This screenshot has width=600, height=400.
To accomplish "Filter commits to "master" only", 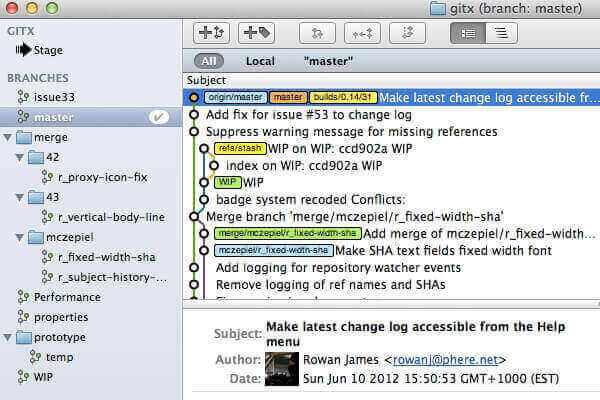I will pyautogui.click(x=328, y=61).
